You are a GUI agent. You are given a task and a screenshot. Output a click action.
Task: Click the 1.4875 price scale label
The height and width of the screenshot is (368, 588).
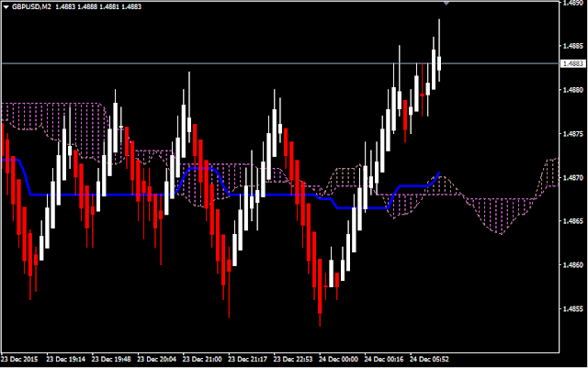[573, 134]
